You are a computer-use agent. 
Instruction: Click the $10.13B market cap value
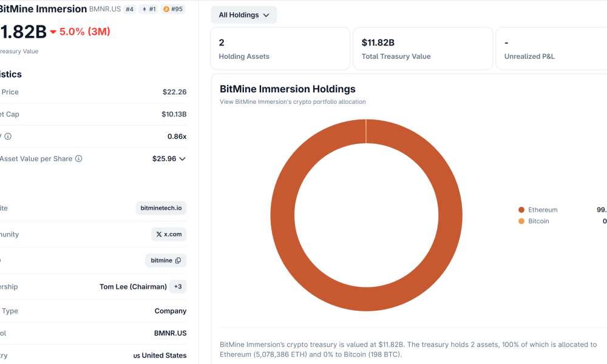point(174,114)
